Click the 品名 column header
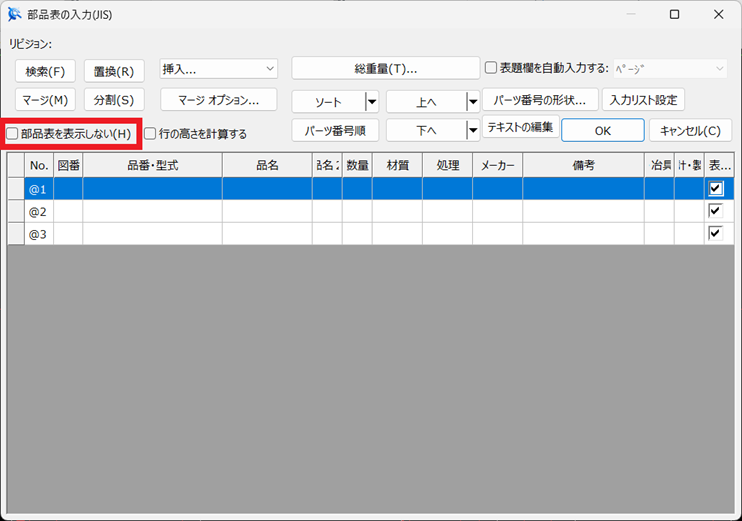Image resolution: width=742 pixels, height=521 pixels. pos(267,165)
